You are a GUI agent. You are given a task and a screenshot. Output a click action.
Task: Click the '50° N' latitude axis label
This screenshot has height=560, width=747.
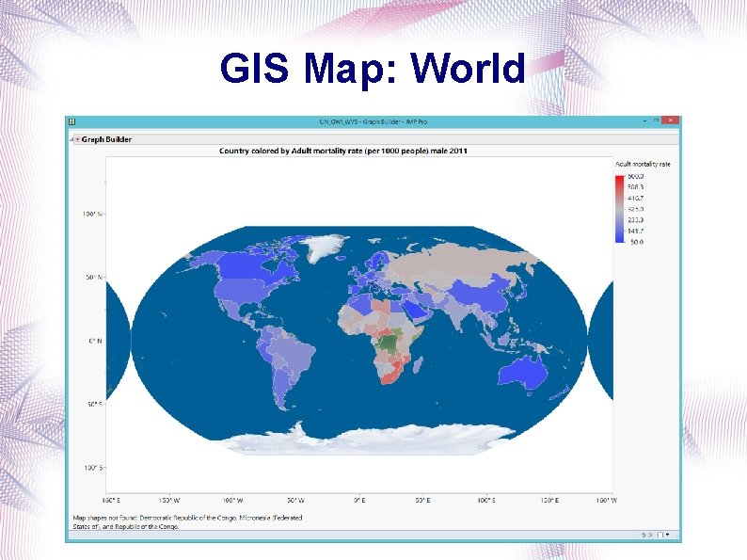tap(94, 278)
